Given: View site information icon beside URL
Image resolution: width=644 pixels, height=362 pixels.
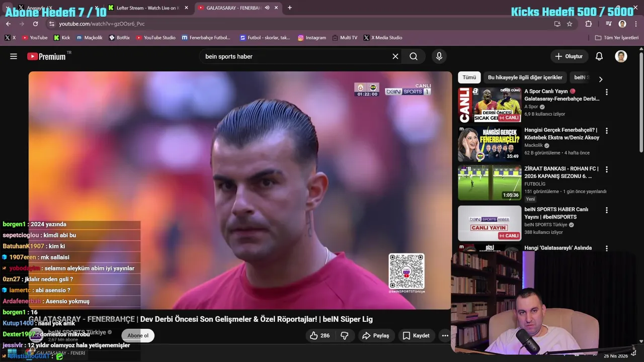Looking at the screenshot, I should [x=51, y=24].
